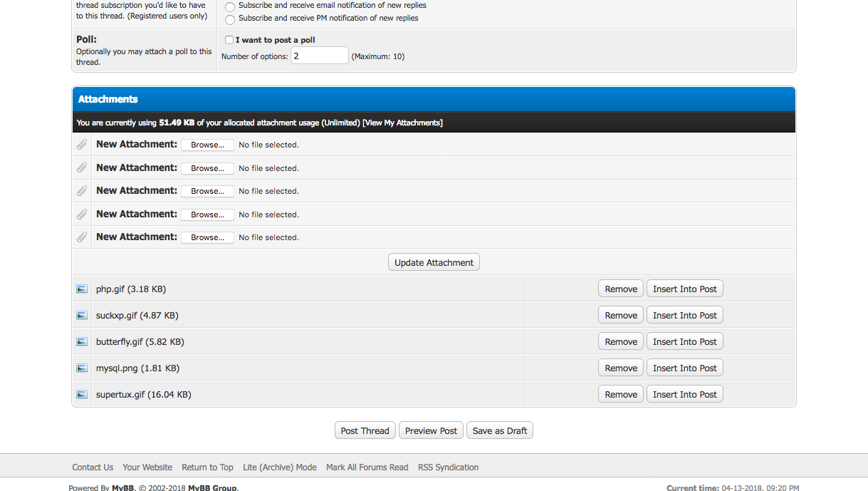868x491 pixels.
Task: Click image icon next to mysql.png
Action: pyautogui.click(x=82, y=368)
